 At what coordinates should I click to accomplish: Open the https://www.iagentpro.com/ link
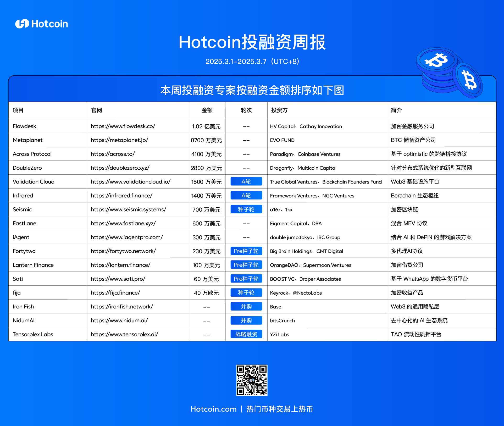pyautogui.click(x=127, y=237)
